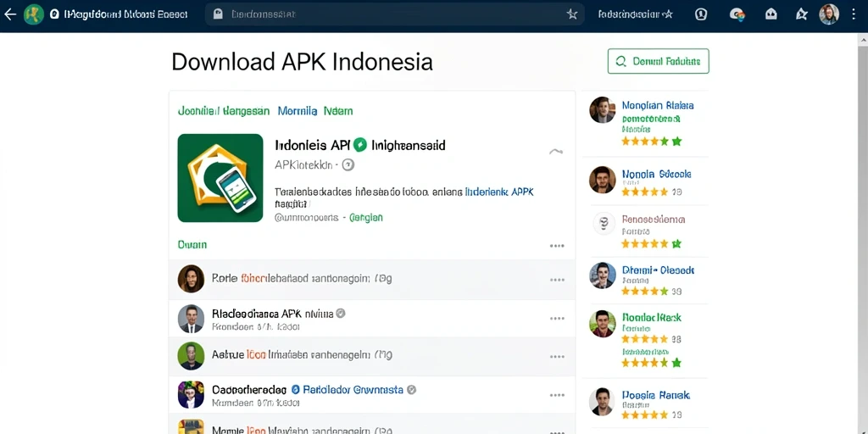Viewport: 868px width, 434px height.
Task: Click the green 'Dvain' label
Action: click(x=192, y=244)
